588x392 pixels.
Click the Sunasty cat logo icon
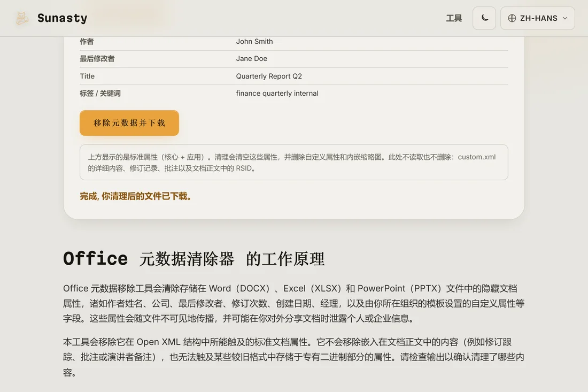[x=22, y=18]
